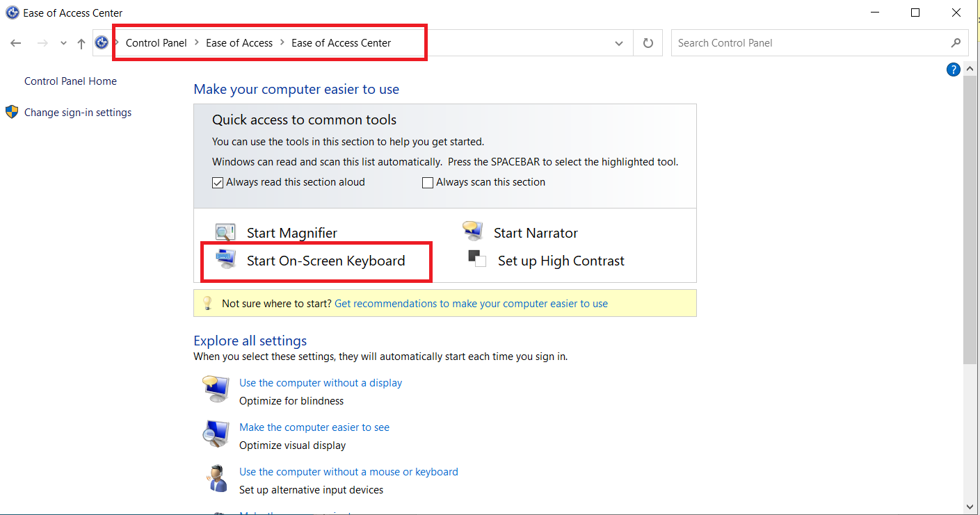This screenshot has width=980, height=515.
Task: Click the Forward navigation arrow
Action: tap(42, 43)
